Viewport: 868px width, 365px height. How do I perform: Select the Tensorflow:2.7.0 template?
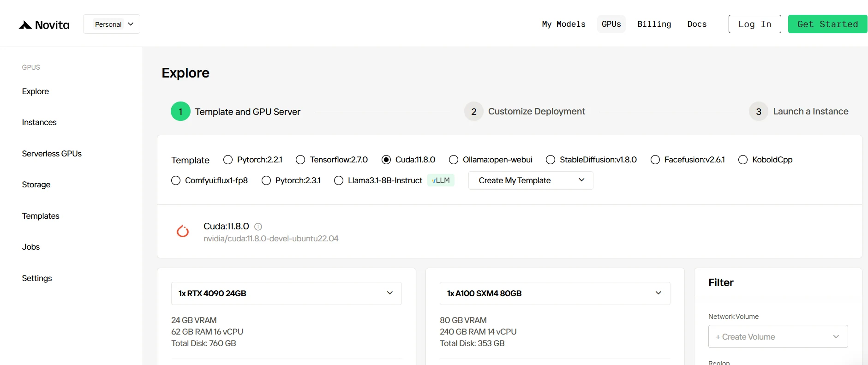(331, 160)
